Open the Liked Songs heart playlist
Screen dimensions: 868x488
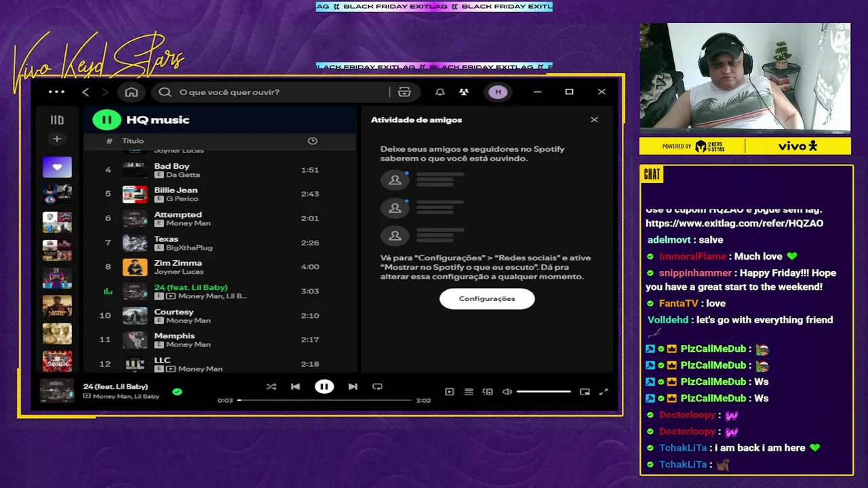(57, 167)
